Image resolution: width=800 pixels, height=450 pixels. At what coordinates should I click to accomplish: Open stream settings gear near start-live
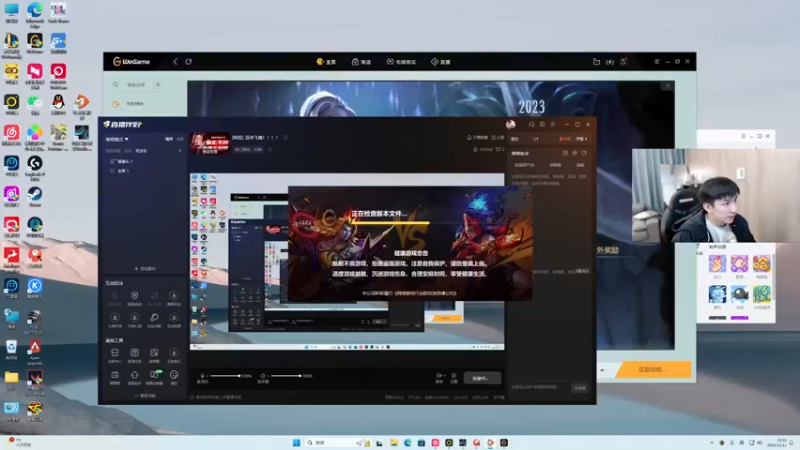(454, 378)
